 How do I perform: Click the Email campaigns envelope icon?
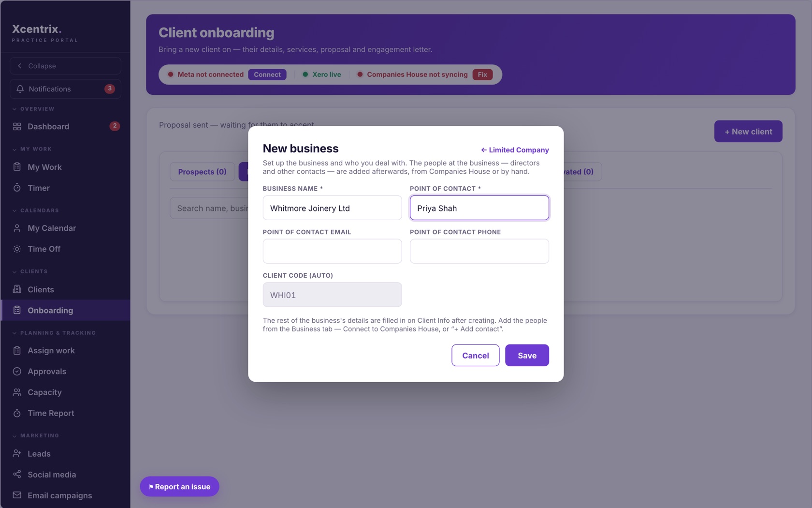(17, 495)
